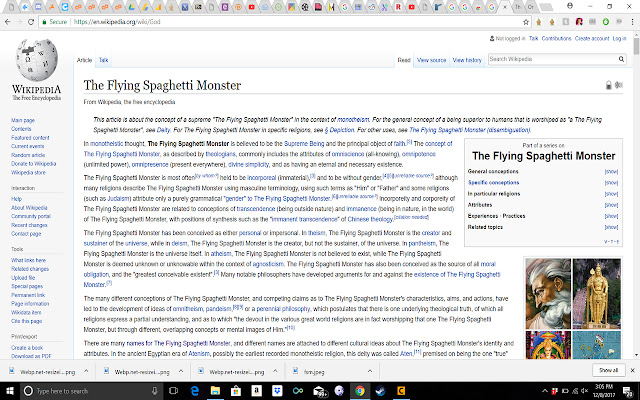This screenshot has height=400, width=640.
Task: Show the Attributes section in sidebar box
Action: pos(611,205)
